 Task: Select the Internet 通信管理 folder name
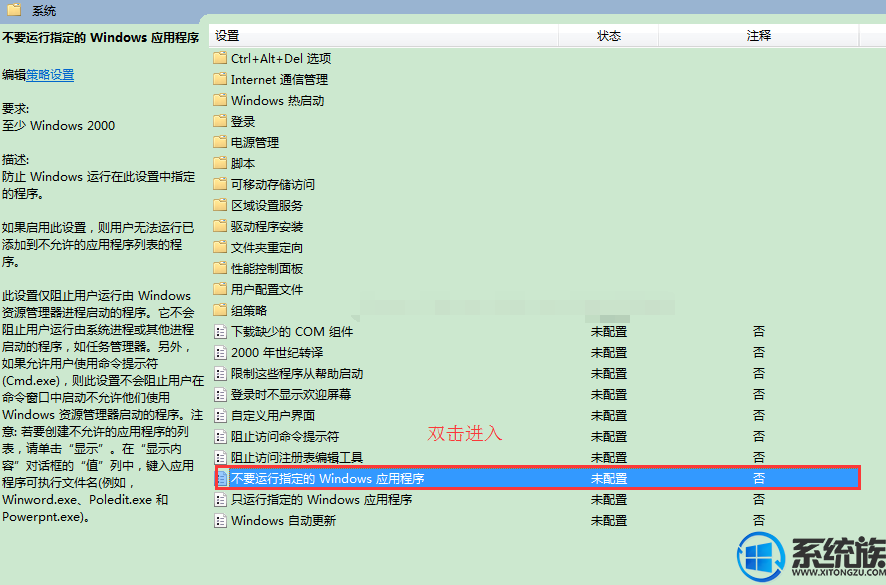pos(279,79)
